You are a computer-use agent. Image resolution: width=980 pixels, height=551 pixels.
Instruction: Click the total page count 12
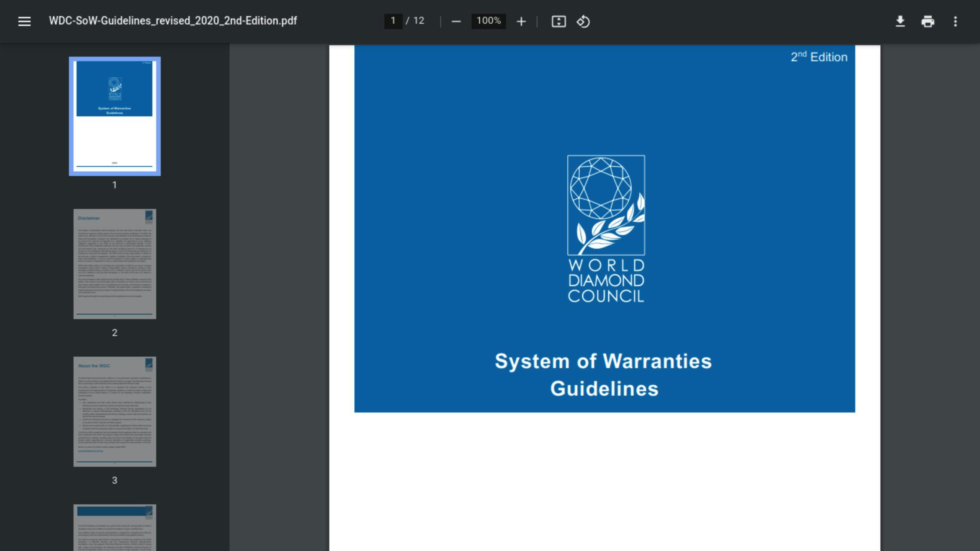point(419,21)
